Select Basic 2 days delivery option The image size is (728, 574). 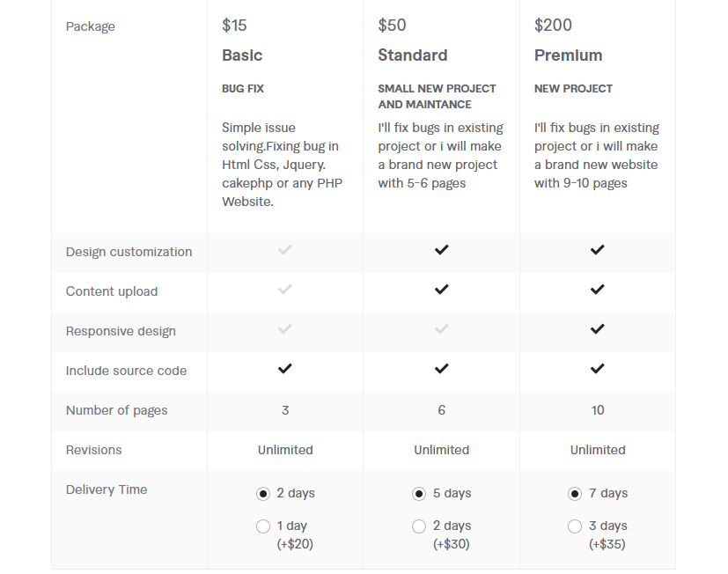tap(263, 494)
